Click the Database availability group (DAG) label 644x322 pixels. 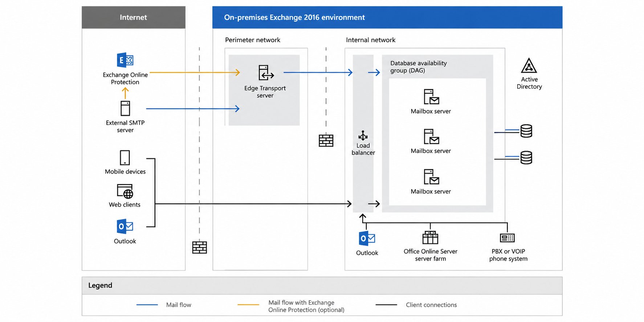click(x=419, y=67)
